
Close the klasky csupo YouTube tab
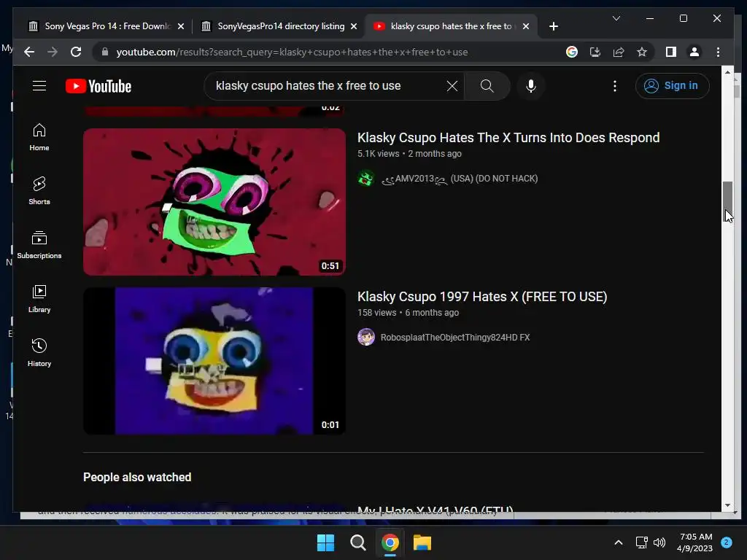point(525,26)
